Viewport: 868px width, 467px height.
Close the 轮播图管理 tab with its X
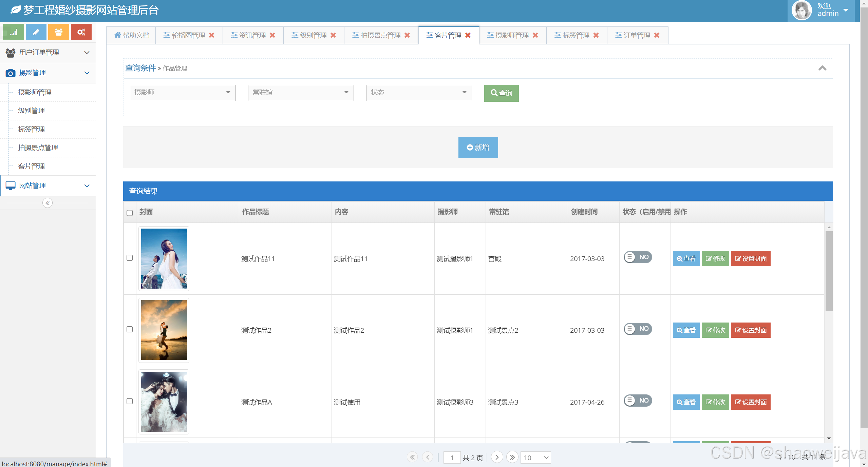[x=212, y=35]
